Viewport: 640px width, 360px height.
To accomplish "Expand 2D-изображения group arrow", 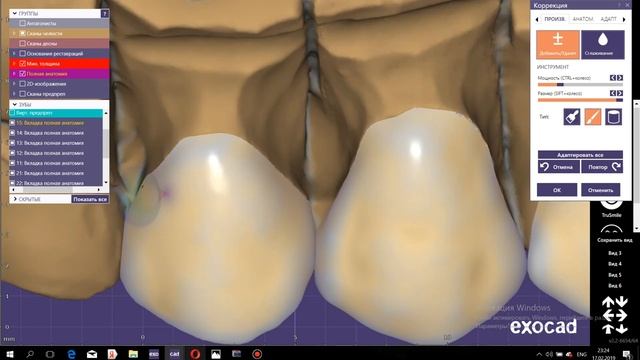I will (14, 84).
